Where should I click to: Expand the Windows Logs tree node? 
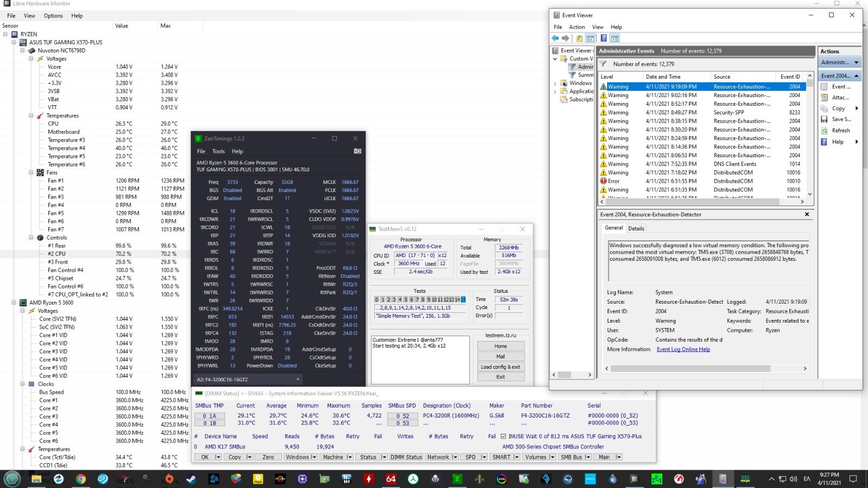tap(555, 84)
